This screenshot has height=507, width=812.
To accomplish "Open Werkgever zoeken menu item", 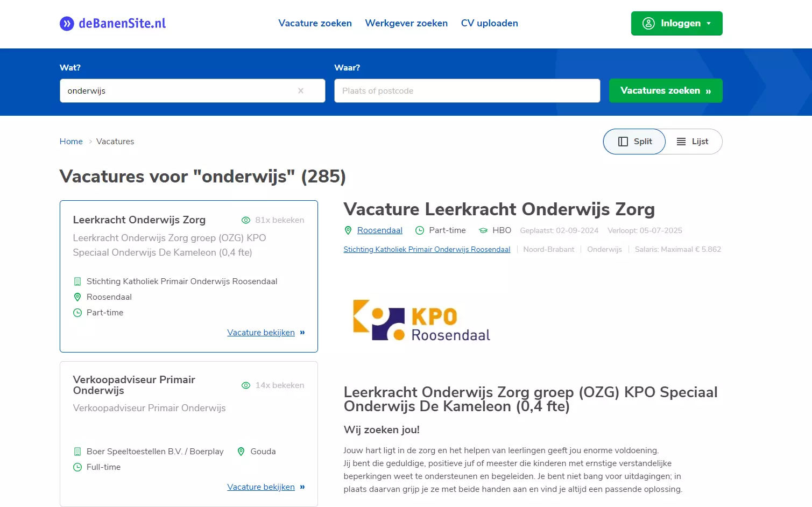I will coord(406,23).
